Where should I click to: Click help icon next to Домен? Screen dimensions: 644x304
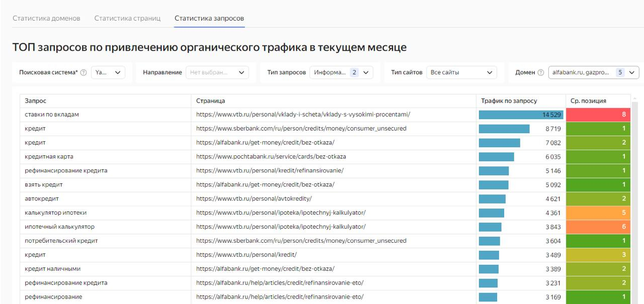tap(541, 73)
